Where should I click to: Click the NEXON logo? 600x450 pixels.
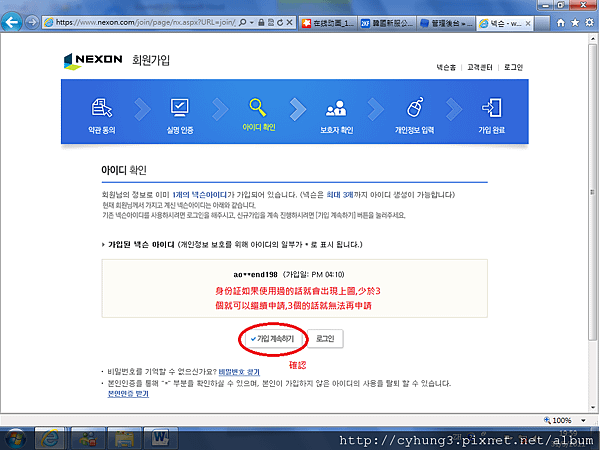point(93,61)
